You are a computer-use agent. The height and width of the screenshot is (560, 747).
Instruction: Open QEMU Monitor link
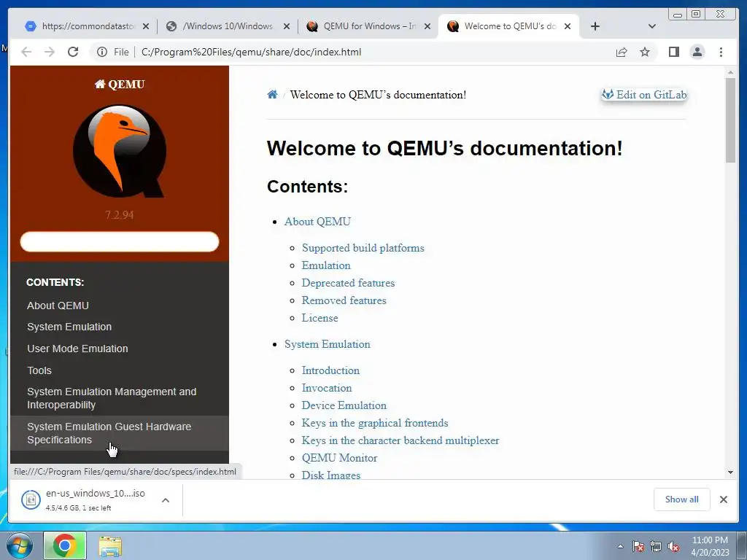(340, 458)
